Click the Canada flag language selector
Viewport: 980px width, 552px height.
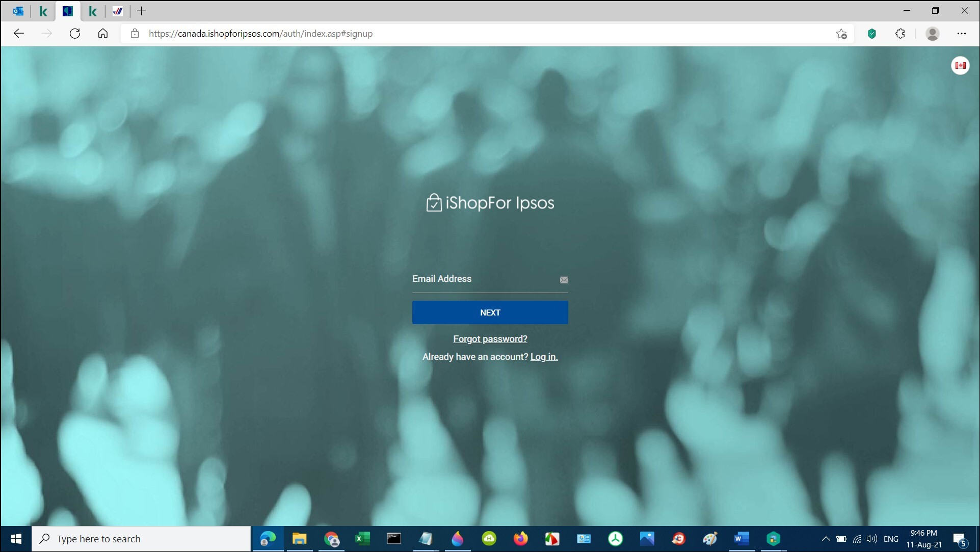(x=960, y=65)
